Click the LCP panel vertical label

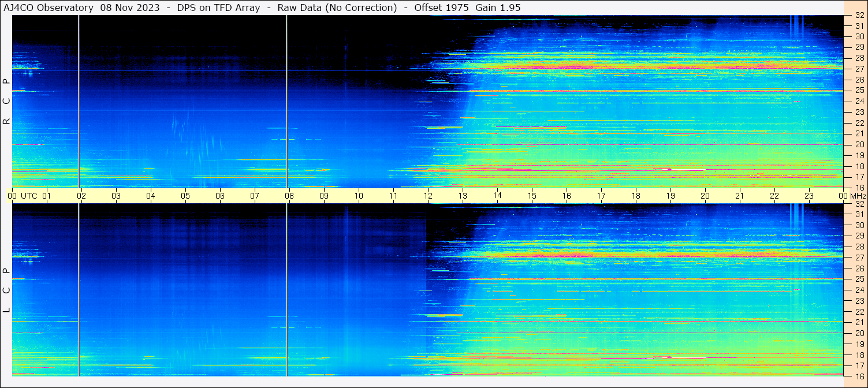(6, 290)
